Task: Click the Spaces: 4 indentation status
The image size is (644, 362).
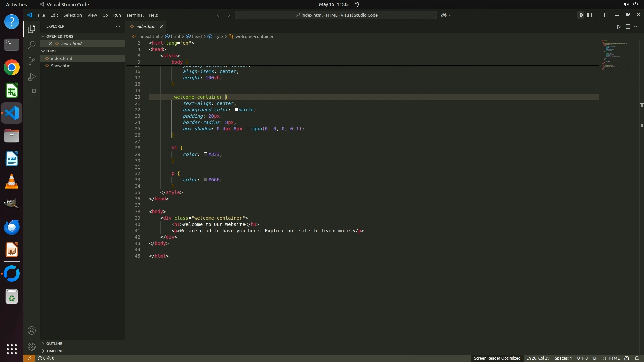Action: pyautogui.click(x=563, y=358)
